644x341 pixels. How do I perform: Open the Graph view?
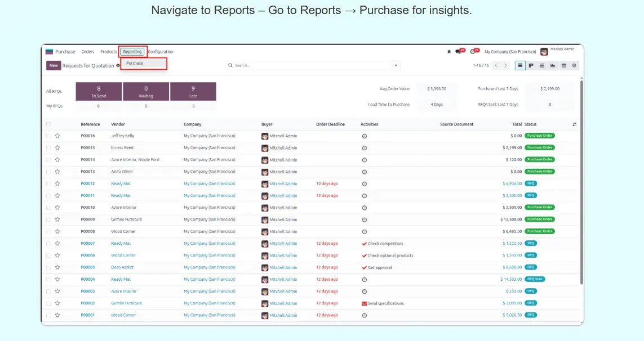[552, 65]
